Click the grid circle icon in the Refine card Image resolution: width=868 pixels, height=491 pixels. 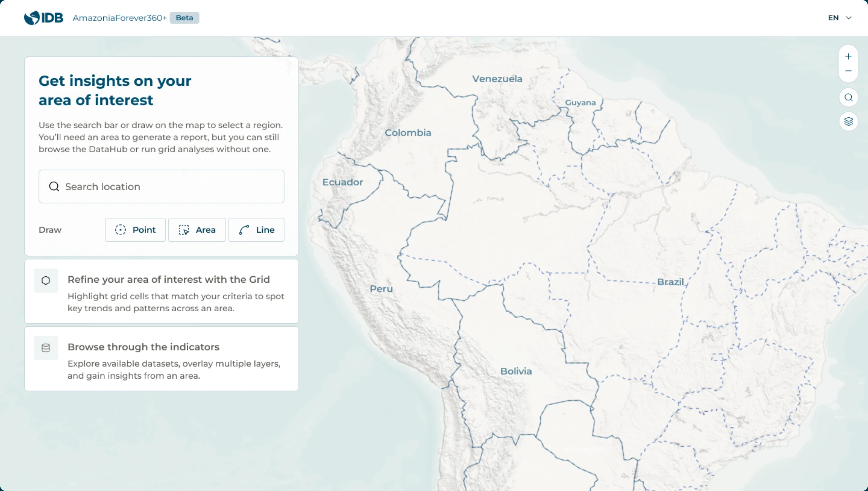(x=46, y=280)
